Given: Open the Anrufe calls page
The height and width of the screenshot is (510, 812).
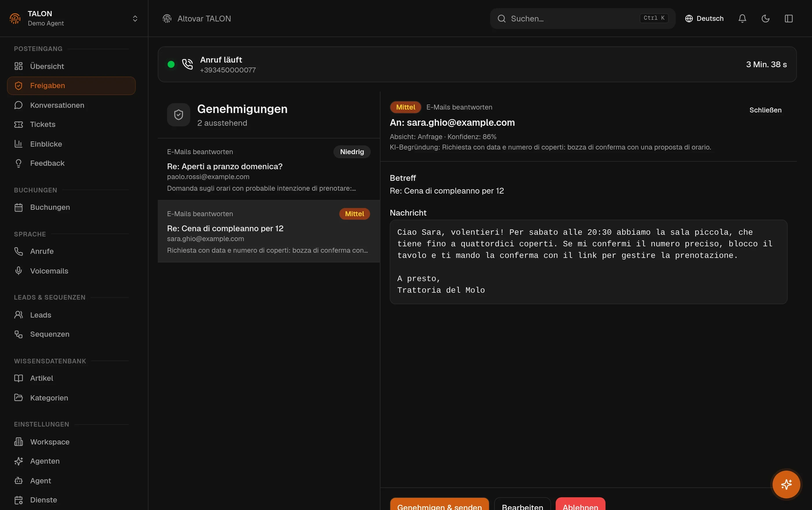Looking at the screenshot, I should 71,251.
